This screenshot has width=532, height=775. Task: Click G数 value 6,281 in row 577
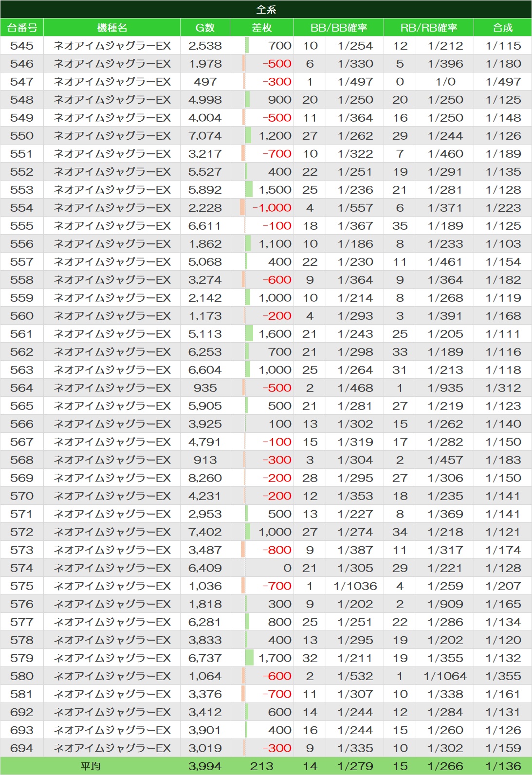pyautogui.click(x=205, y=622)
